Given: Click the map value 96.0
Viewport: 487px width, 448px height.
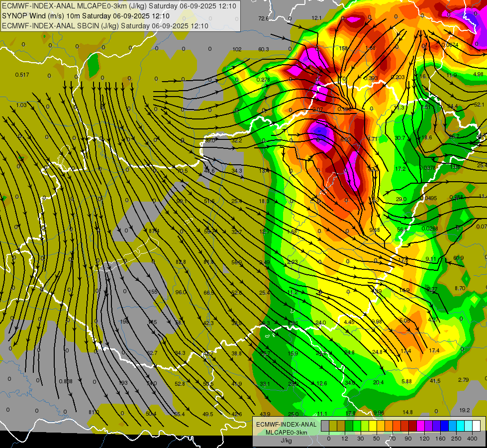Looking at the screenshot, I should pyautogui.click(x=181, y=292).
